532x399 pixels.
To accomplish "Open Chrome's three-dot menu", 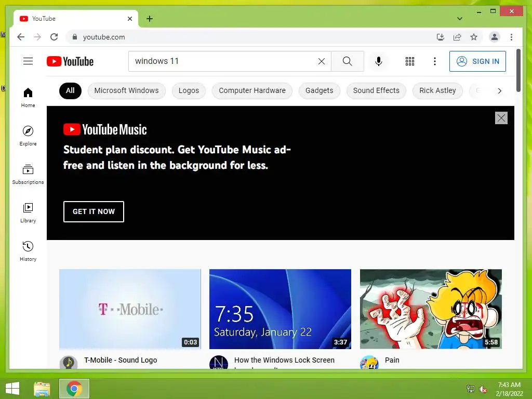I will click(511, 37).
